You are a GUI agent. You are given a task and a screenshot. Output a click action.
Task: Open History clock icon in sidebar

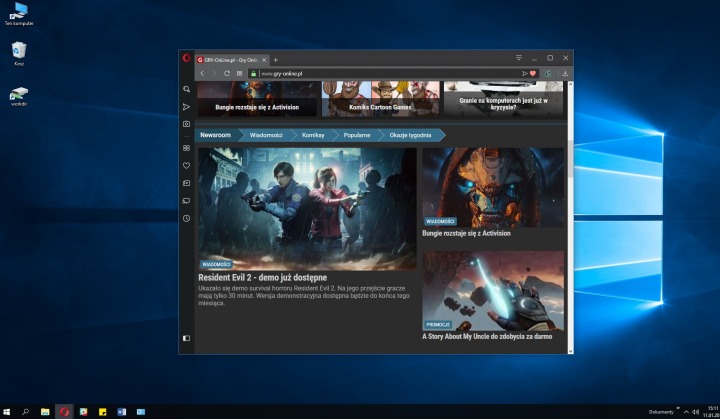(x=186, y=218)
